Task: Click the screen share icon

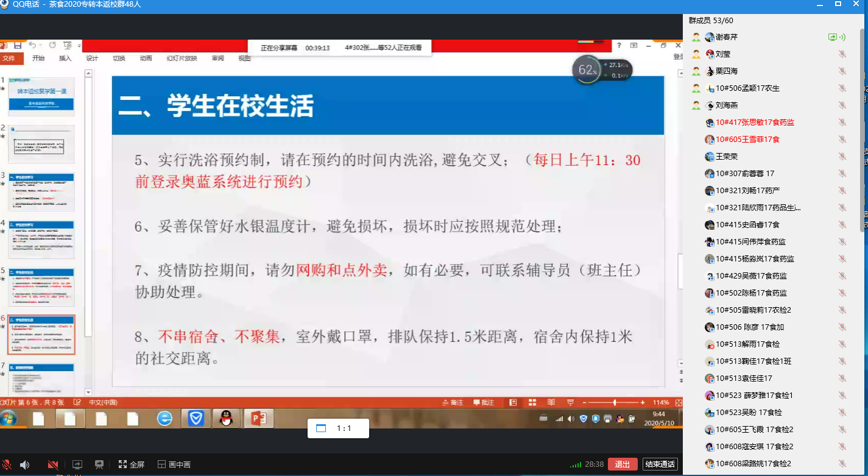Action: coord(77,464)
